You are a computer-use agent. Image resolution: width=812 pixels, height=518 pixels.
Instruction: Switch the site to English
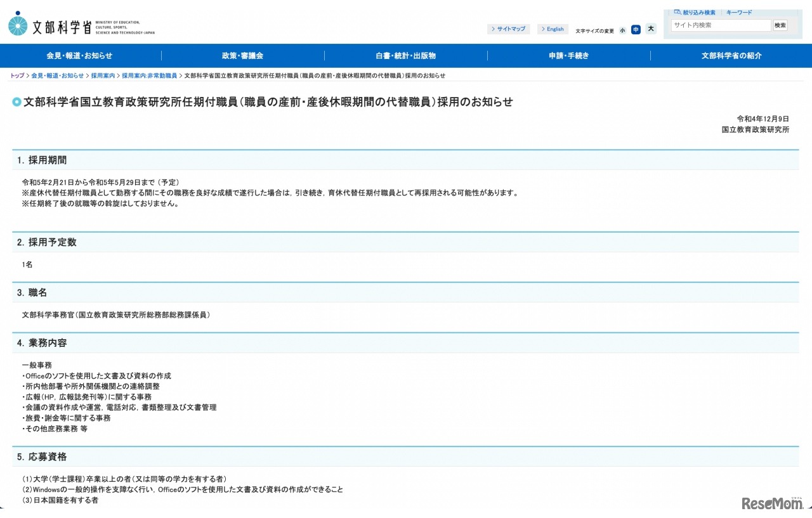553,29
